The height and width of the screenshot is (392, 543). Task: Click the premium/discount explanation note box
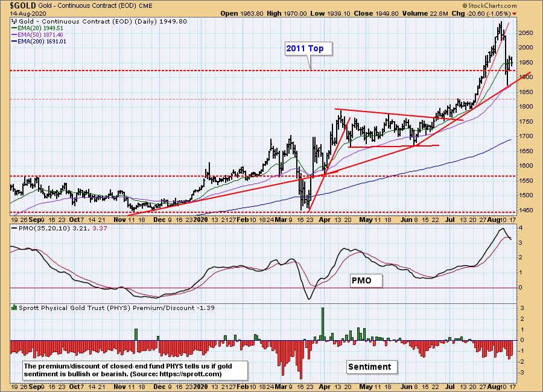[x=135, y=370]
